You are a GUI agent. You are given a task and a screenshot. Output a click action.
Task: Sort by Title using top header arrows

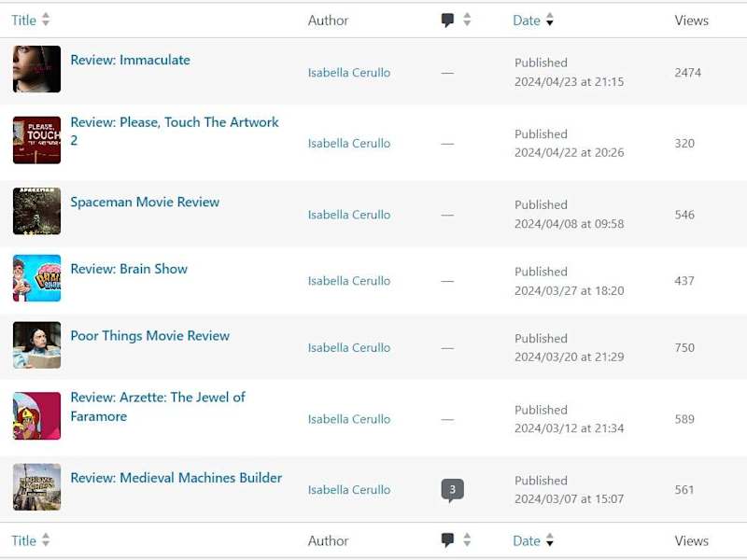(x=46, y=20)
